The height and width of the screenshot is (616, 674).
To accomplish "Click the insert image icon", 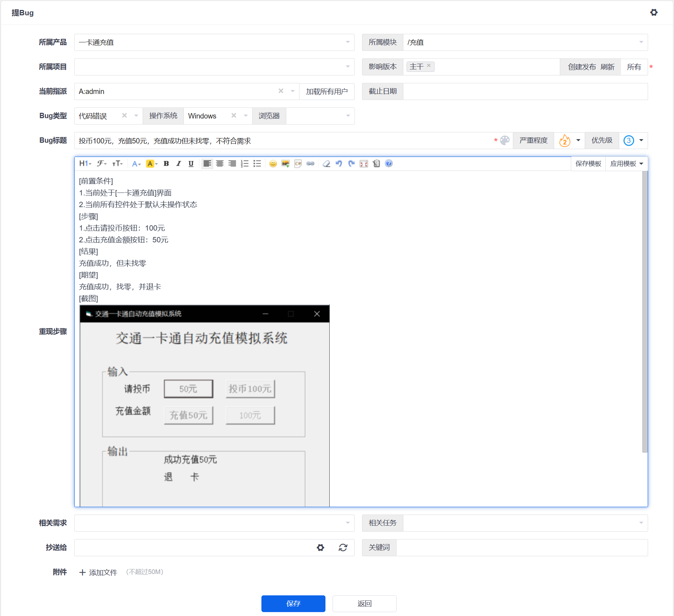I will 285,164.
